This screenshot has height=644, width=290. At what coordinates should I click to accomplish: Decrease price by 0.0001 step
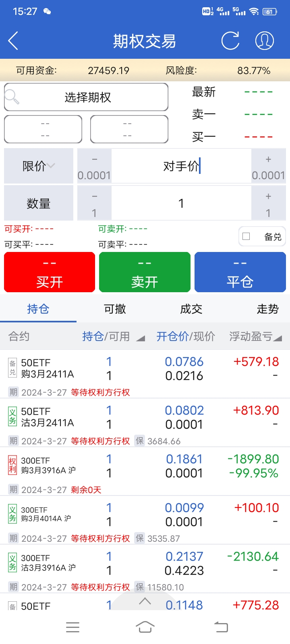(94, 166)
